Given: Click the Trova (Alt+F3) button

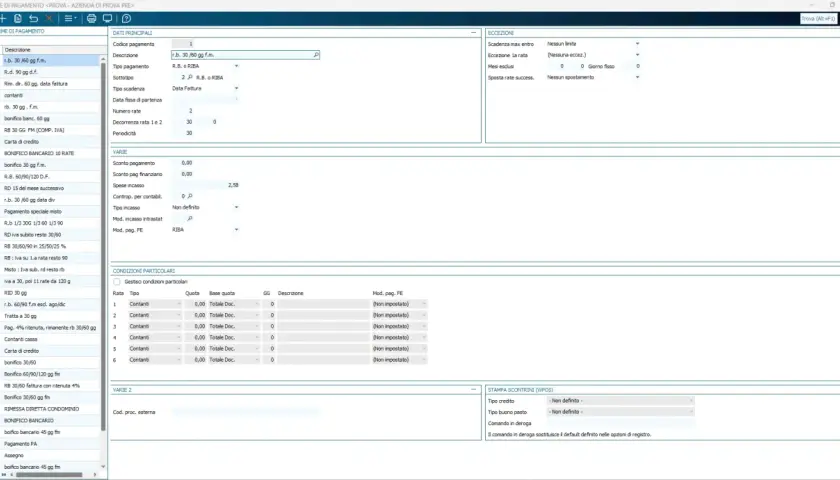Looking at the screenshot, I should [818, 18].
